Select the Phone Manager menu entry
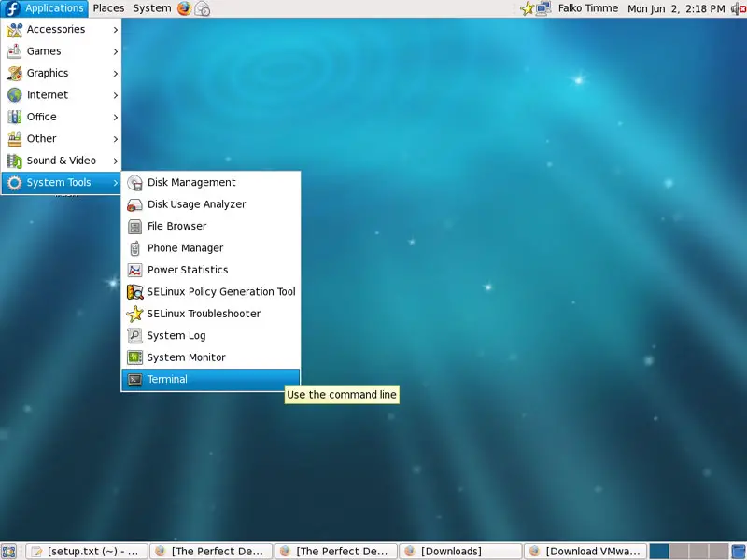 211,248
